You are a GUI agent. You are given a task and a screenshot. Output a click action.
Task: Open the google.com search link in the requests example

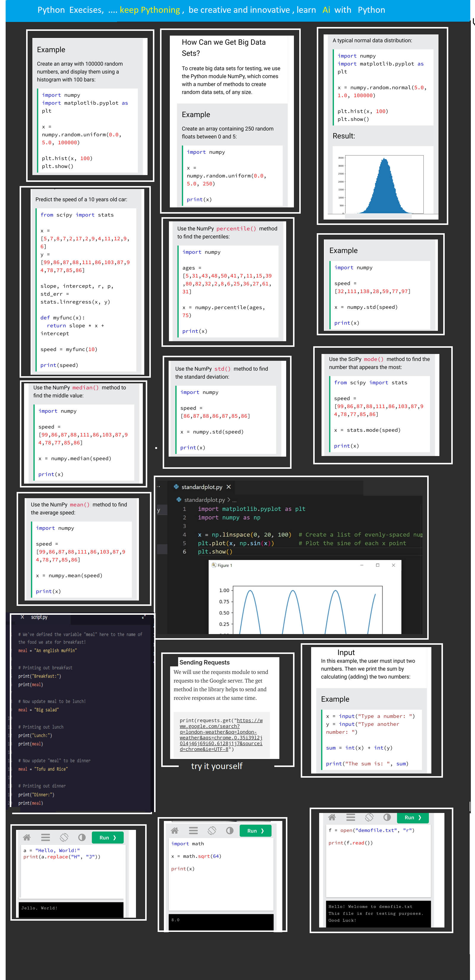coord(221,735)
